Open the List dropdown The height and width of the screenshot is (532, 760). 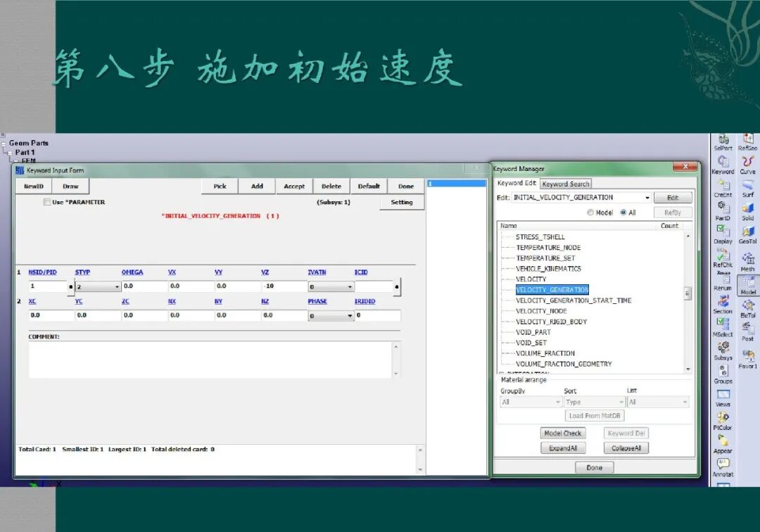[x=658, y=402]
